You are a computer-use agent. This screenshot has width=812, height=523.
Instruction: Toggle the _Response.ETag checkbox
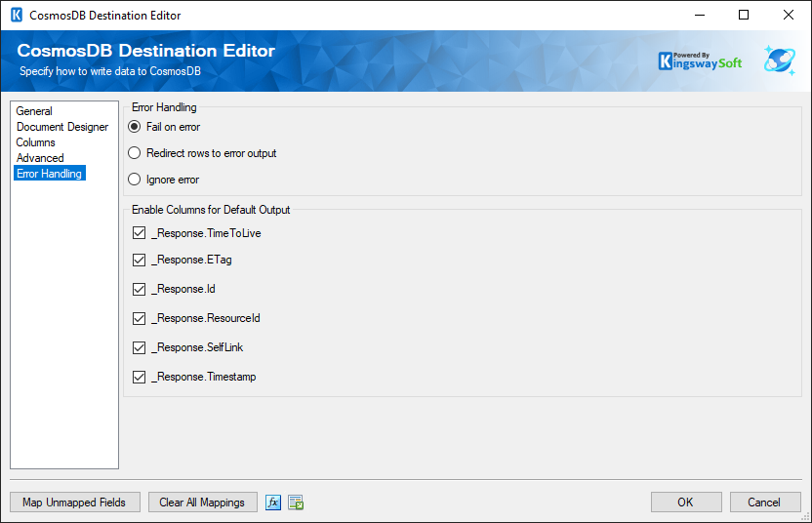pyautogui.click(x=139, y=260)
